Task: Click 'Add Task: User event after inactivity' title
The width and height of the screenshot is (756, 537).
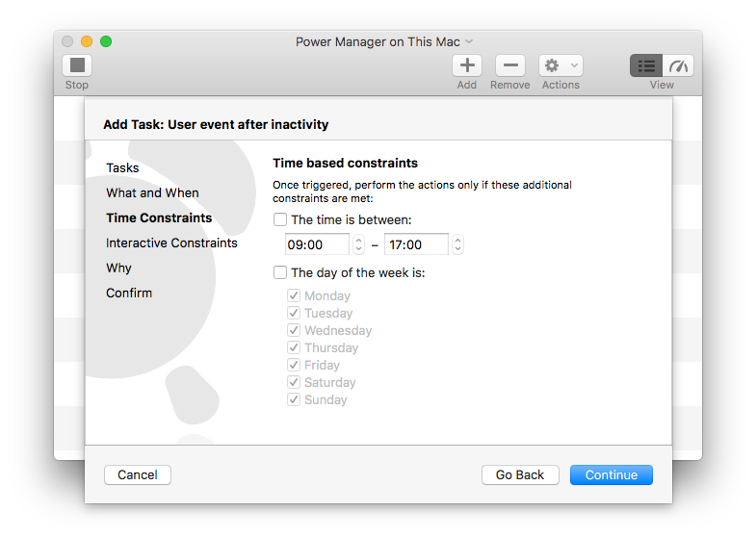Action: point(216,125)
